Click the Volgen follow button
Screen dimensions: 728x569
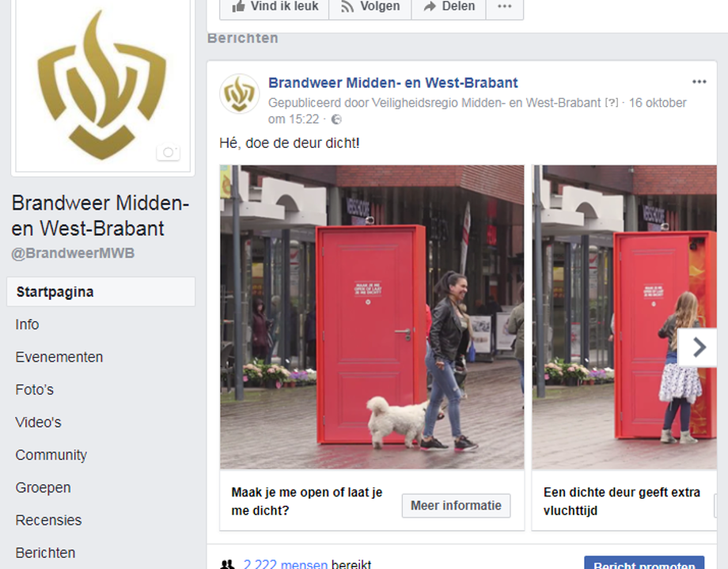[x=370, y=6]
